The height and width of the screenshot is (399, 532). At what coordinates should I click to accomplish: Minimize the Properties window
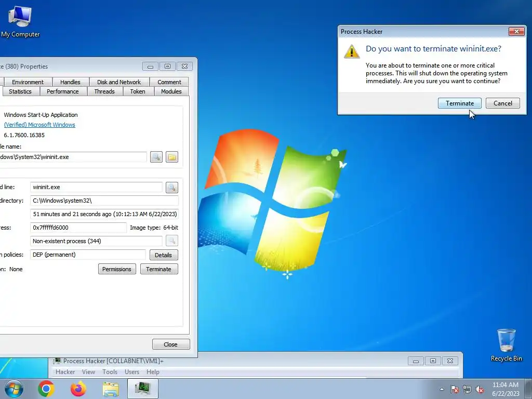pos(150,66)
